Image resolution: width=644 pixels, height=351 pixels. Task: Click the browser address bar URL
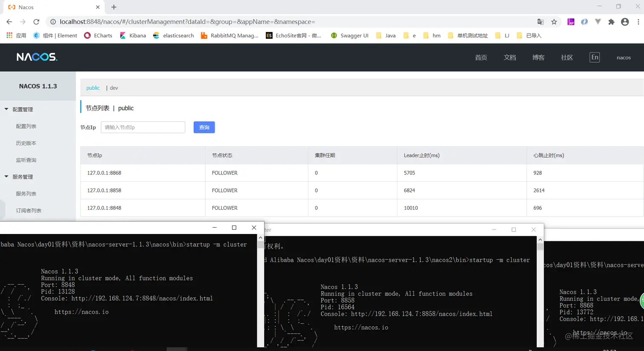[x=187, y=22]
